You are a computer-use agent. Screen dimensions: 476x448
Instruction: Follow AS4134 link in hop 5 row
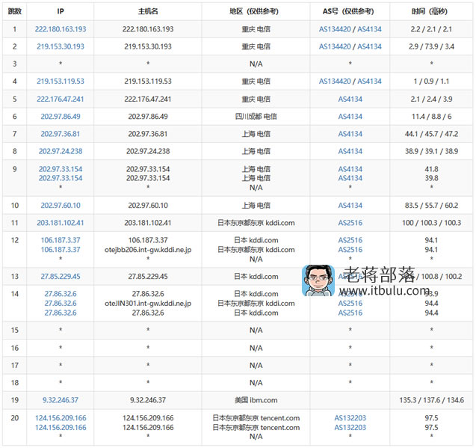350,99
